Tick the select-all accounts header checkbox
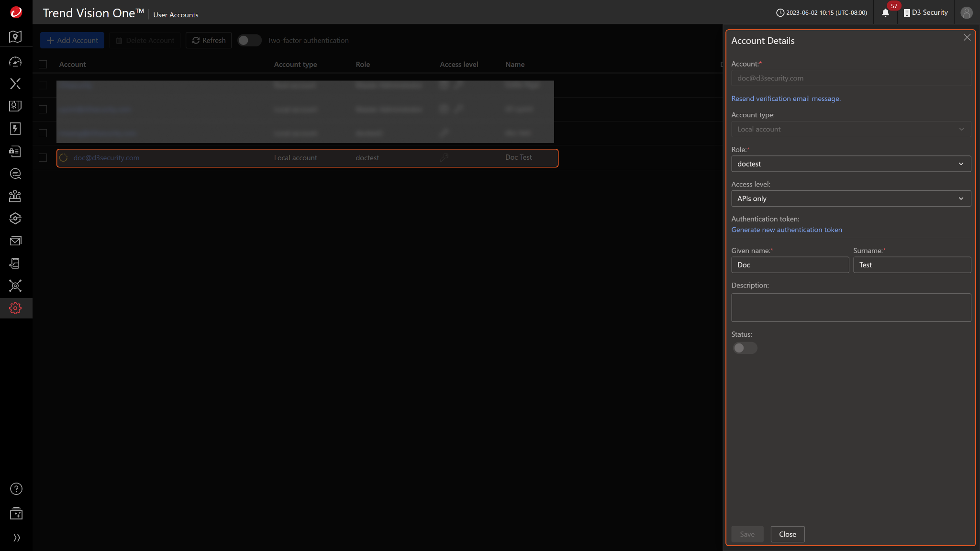 click(x=43, y=65)
